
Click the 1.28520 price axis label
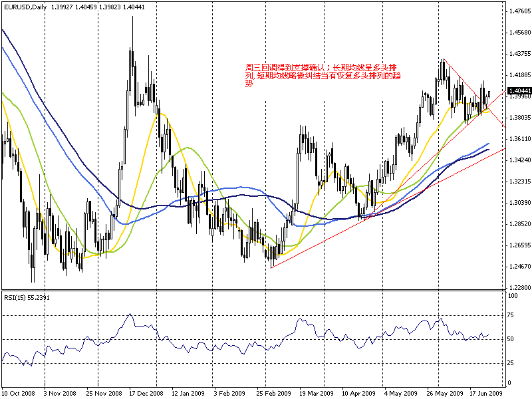520,223
